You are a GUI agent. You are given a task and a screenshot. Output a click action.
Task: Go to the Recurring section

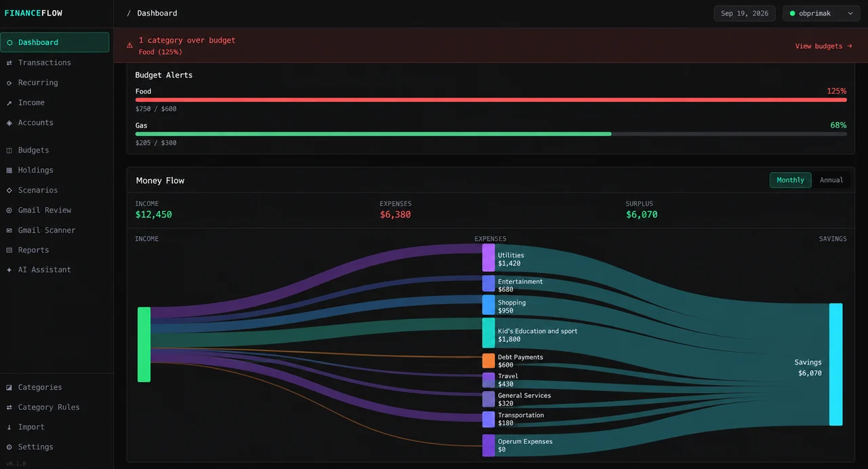[x=55, y=83]
